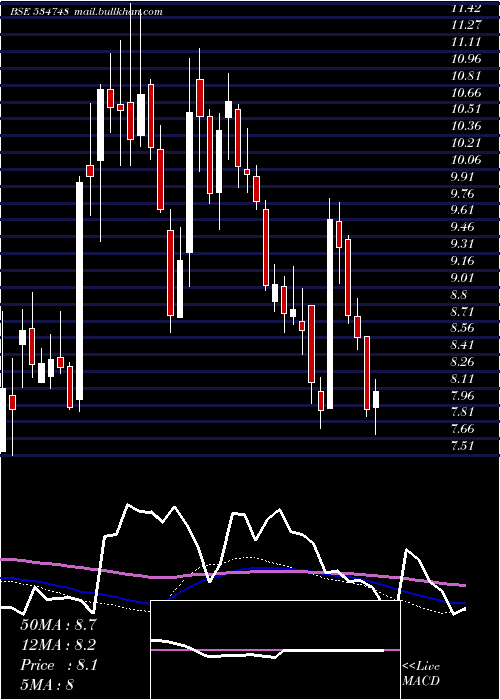
Task: Click the 10.81 axis value
Action: pyautogui.click(x=466, y=75)
